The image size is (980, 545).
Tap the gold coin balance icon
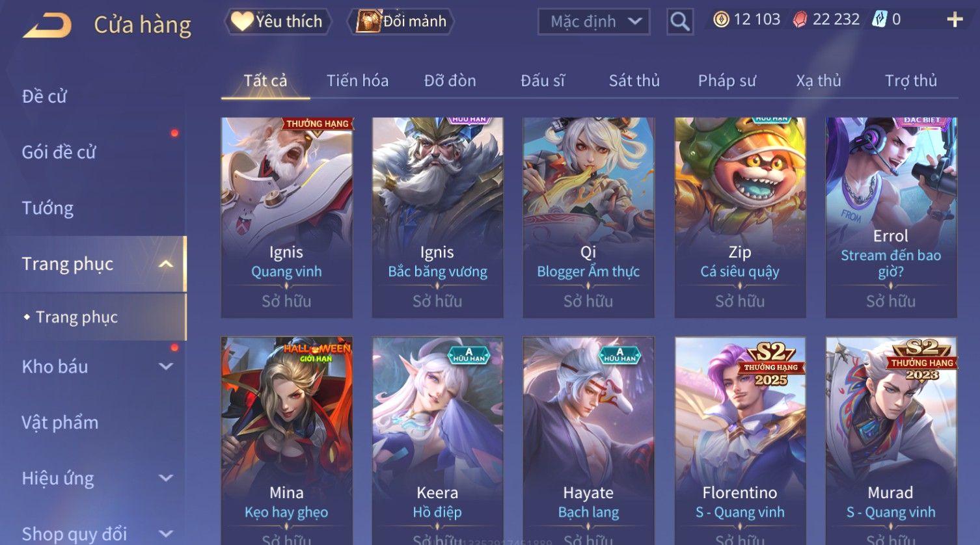721,20
